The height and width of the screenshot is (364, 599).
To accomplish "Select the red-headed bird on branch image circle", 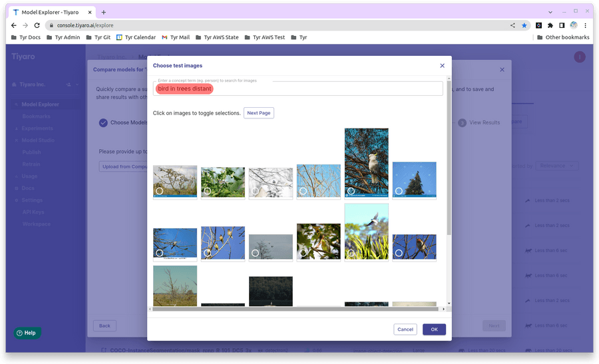I will pyautogui.click(x=399, y=253).
